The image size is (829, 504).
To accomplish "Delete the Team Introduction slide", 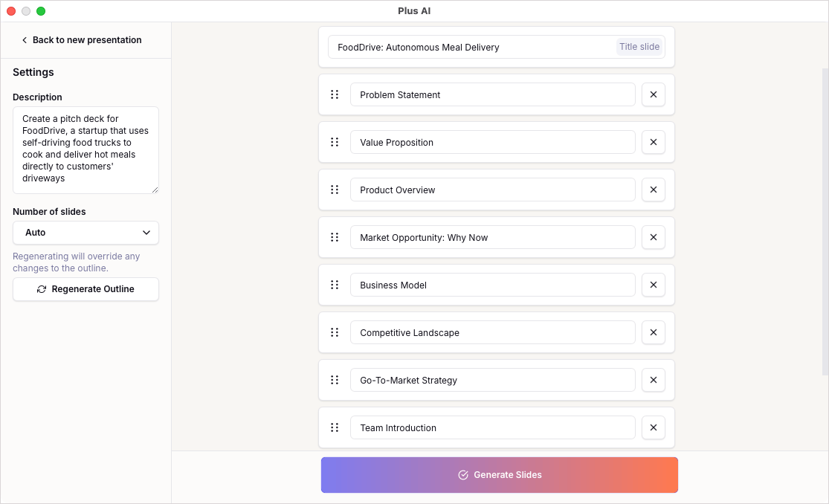I will [654, 428].
